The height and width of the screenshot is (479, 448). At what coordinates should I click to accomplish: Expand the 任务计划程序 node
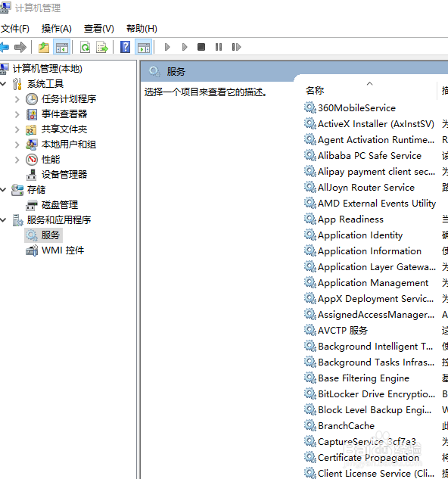pyautogui.click(x=17, y=99)
